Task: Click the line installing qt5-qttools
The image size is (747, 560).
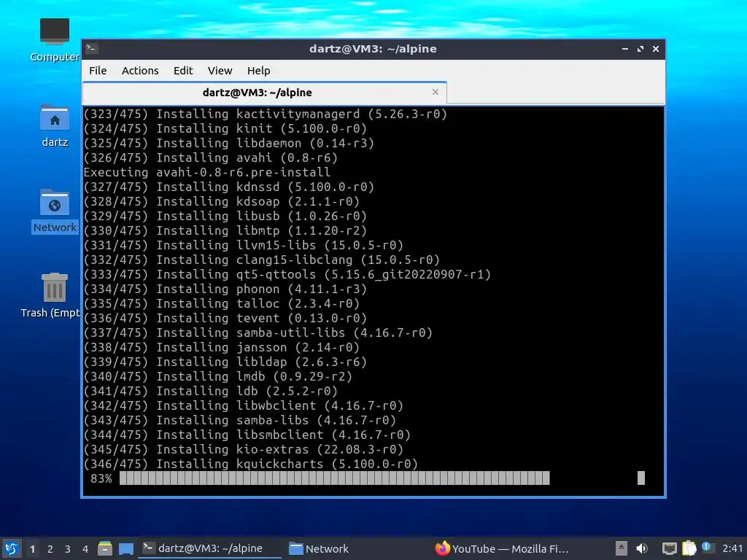Action: (287, 274)
